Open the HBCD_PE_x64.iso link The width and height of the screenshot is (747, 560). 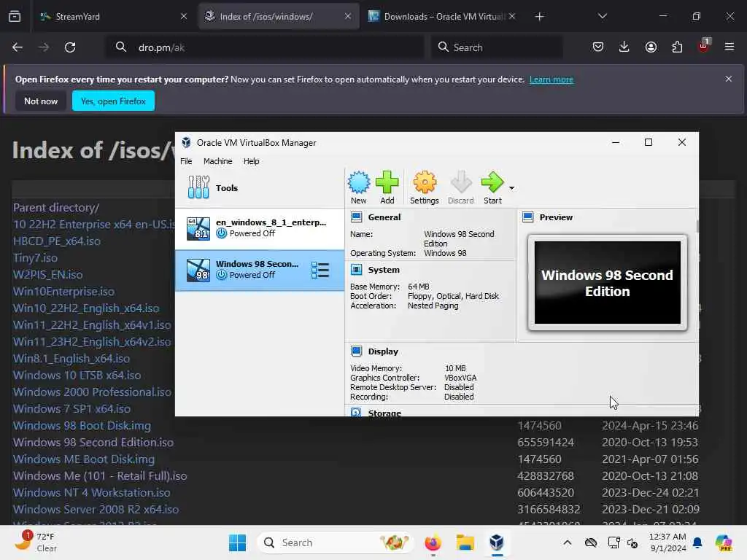(57, 241)
